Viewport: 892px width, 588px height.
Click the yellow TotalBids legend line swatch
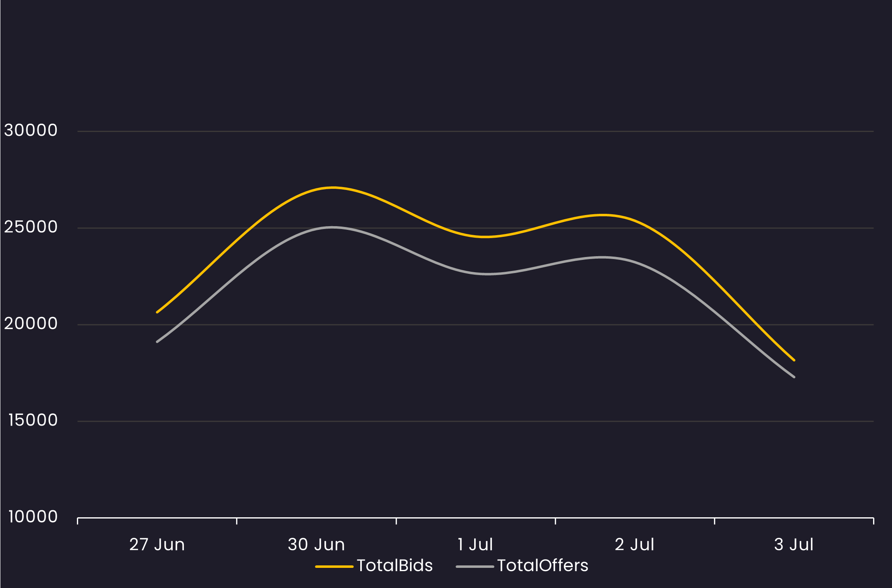point(334,567)
